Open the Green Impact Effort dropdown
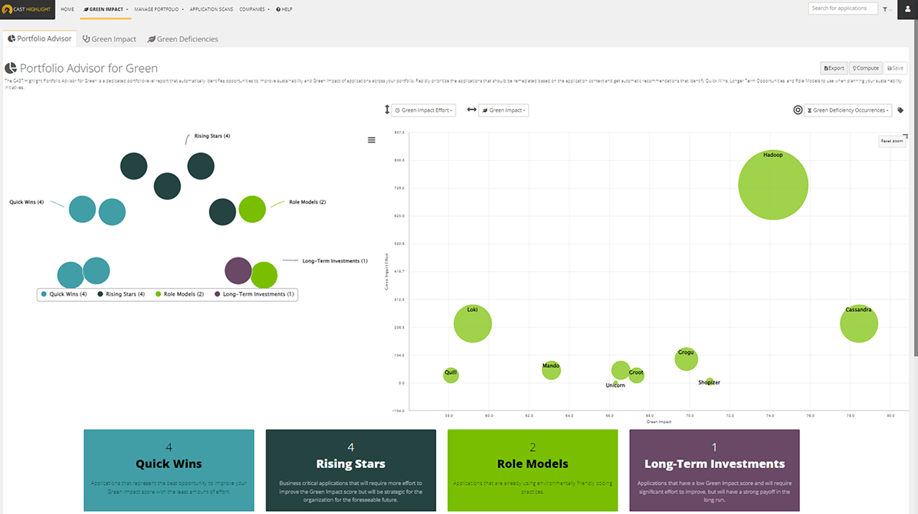Screen dimensions: 918x514 click(x=423, y=110)
